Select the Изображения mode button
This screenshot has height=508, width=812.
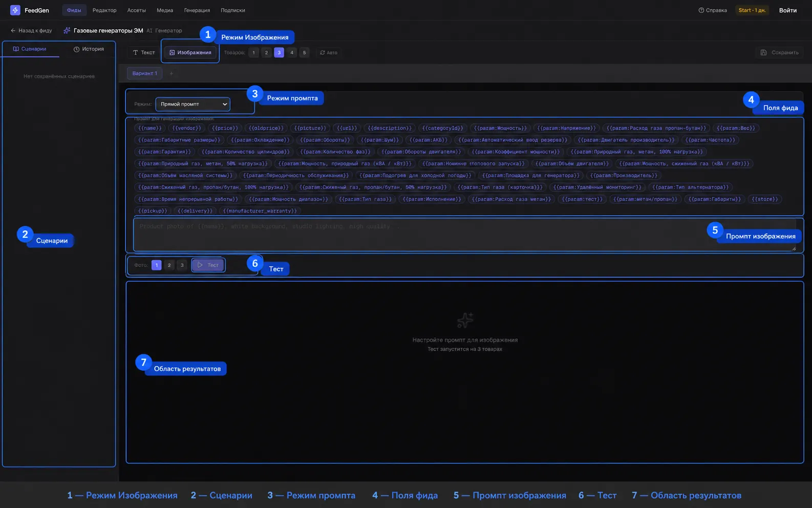click(190, 53)
